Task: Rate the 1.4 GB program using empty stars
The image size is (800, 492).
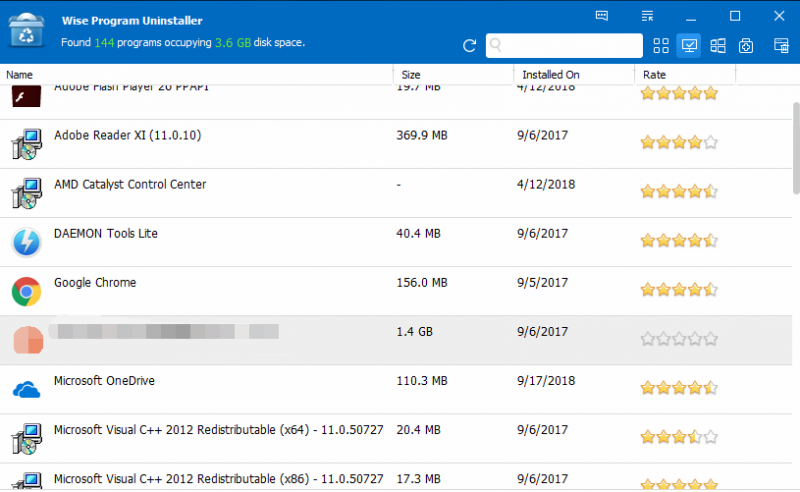Action: (x=679, y=338)
